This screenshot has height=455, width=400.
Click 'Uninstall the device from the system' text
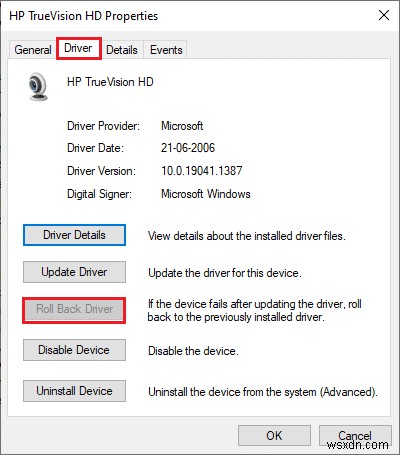click(263, 392)
